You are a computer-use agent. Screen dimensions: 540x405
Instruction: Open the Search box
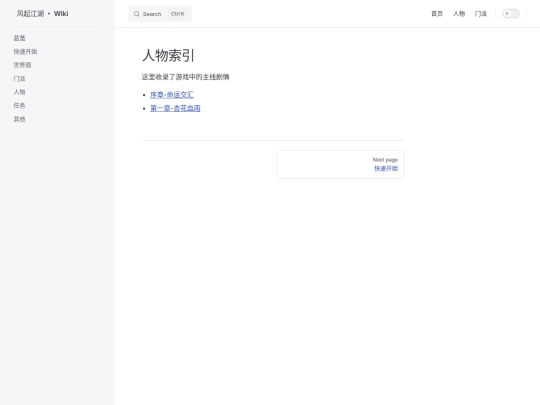point(160,14)
